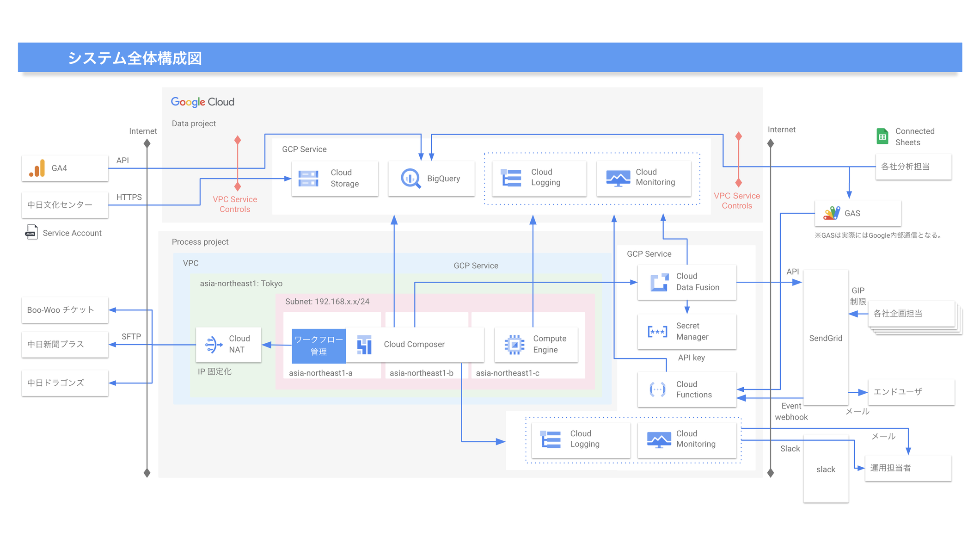Click the Cloud Data Fusion icon
Screen dimensions: 980x550
tap(659, 282)
